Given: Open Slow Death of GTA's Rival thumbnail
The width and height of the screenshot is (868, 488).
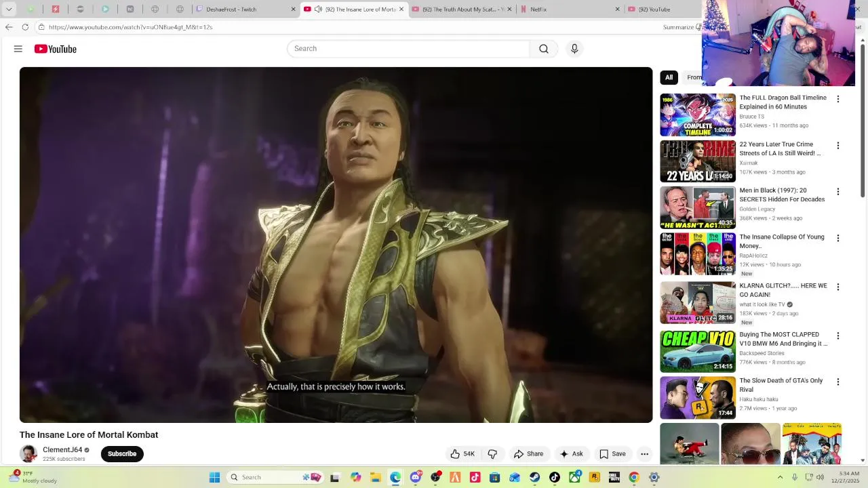Looking at the screenshot, I should click(698, 397).
